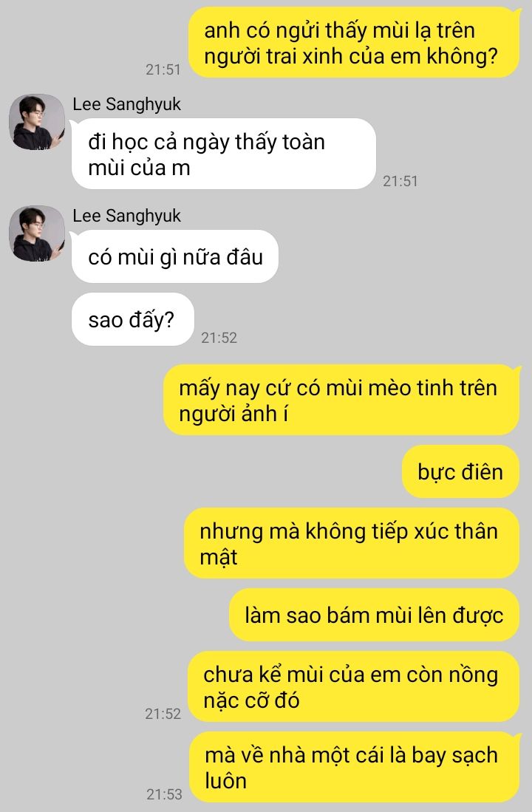Tap the word "luôn" in the last bubble
532x812 pixels.
pyautogui.click(x=226, y=780)
